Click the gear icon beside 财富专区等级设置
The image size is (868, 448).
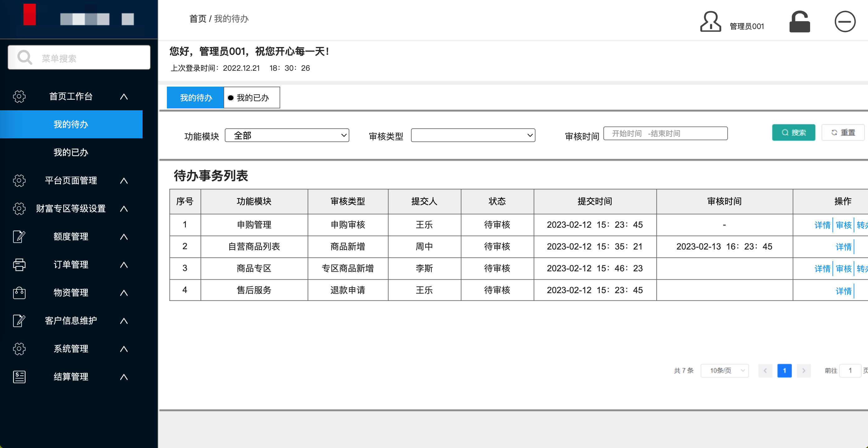(x=19, y=209)
